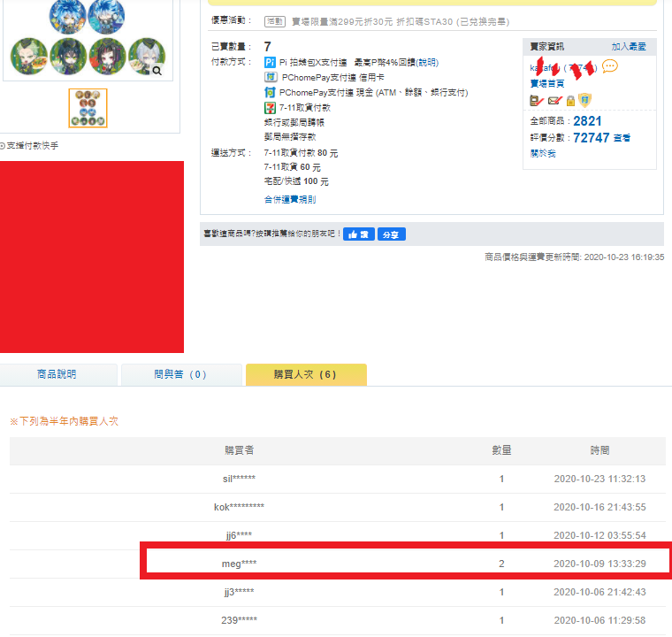
Task: Click quantity 2 in the meg**** row
Action: [x=501, y=564]
